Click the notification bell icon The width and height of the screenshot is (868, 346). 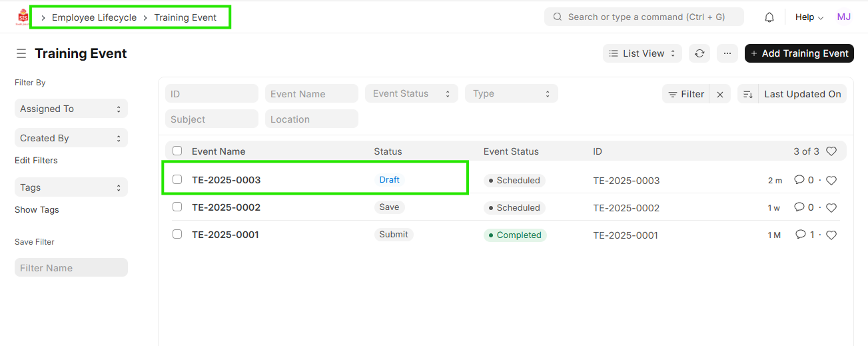[769, 17]
